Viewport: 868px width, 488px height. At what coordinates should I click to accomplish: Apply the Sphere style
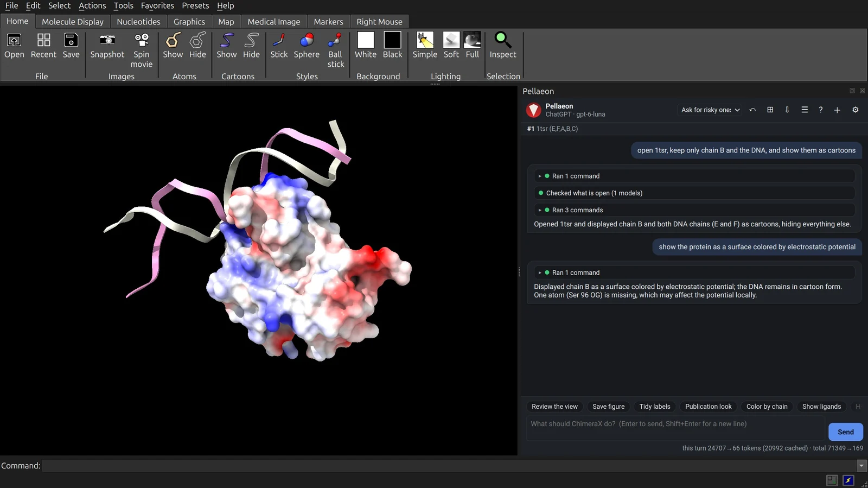(307, 45)
